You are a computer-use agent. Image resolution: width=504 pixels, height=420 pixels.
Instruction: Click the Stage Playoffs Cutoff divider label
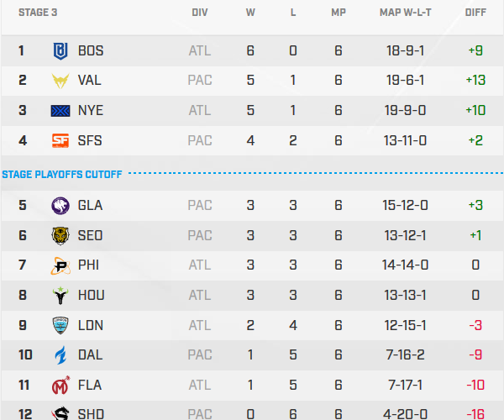(62, 175)
